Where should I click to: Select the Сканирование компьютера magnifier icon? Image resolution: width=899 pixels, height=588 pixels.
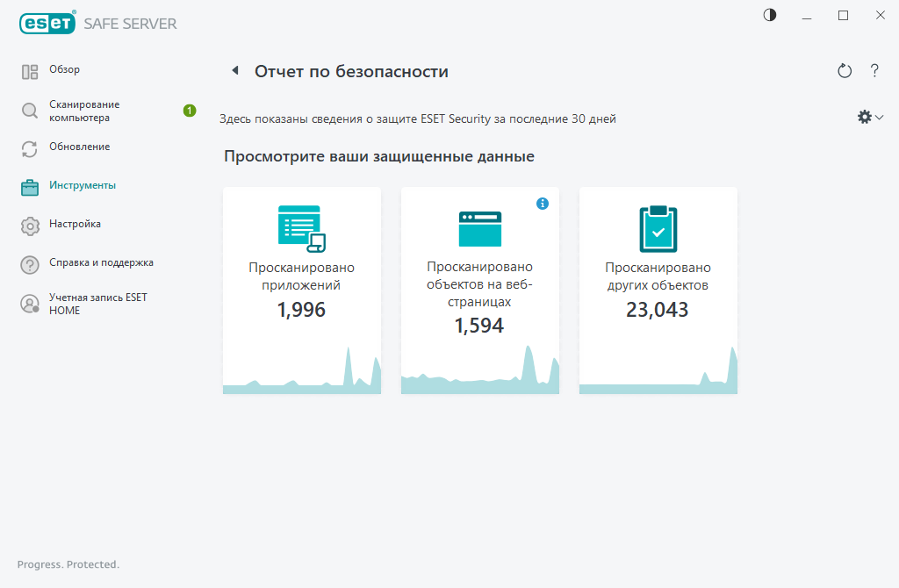[27, 109]
